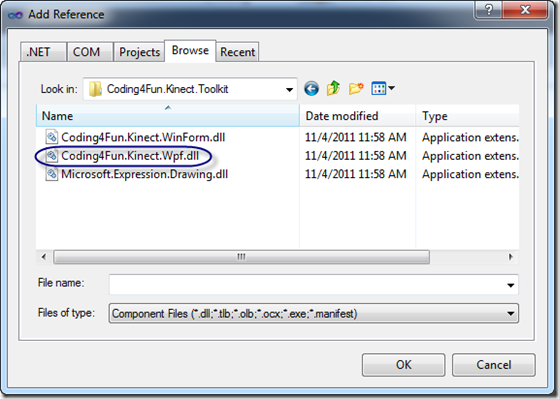Go back to previous folder

tap(311, 88)
